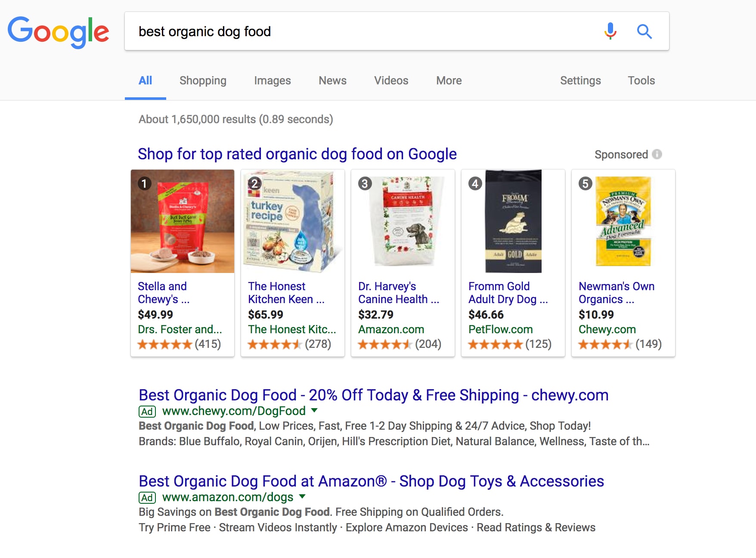The height and width of the screenshot is (558, 756).
Task: Expand the amazon.com ad URL dropdown arrow
Action: tap(302, 496)
